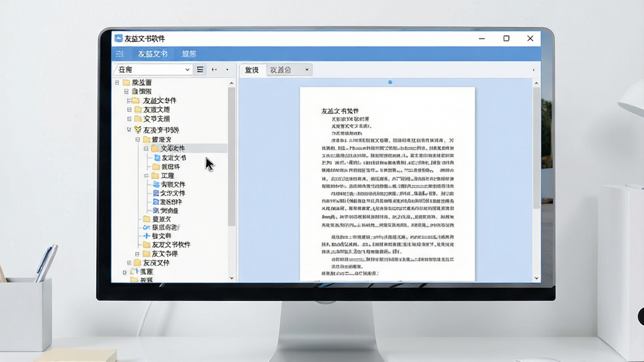The image size is (644, 362).
Task: Select the magnifier document icon last in file group
Action: point(156,211)
